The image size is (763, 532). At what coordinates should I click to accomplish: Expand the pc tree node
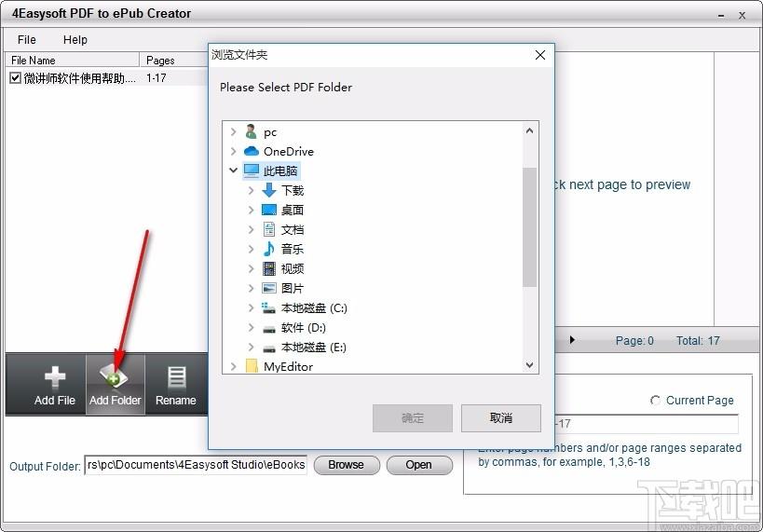coord(234,132)
